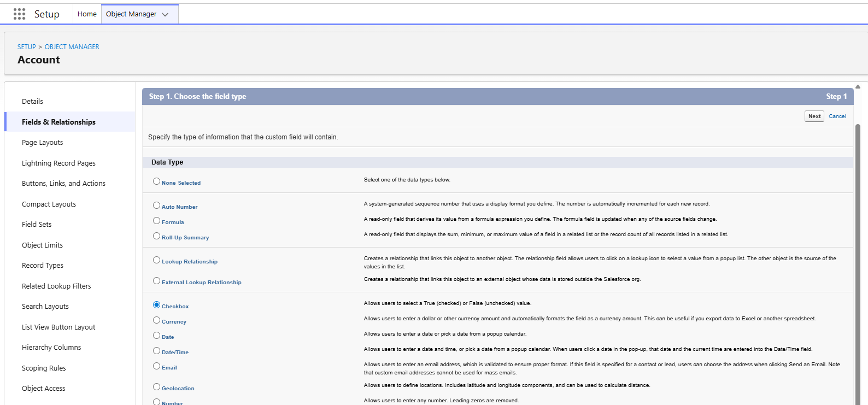Expand the Object Manager tab dropdown chevron
The width and height of the screenshot is (868, 405).
tap(165, 15)
